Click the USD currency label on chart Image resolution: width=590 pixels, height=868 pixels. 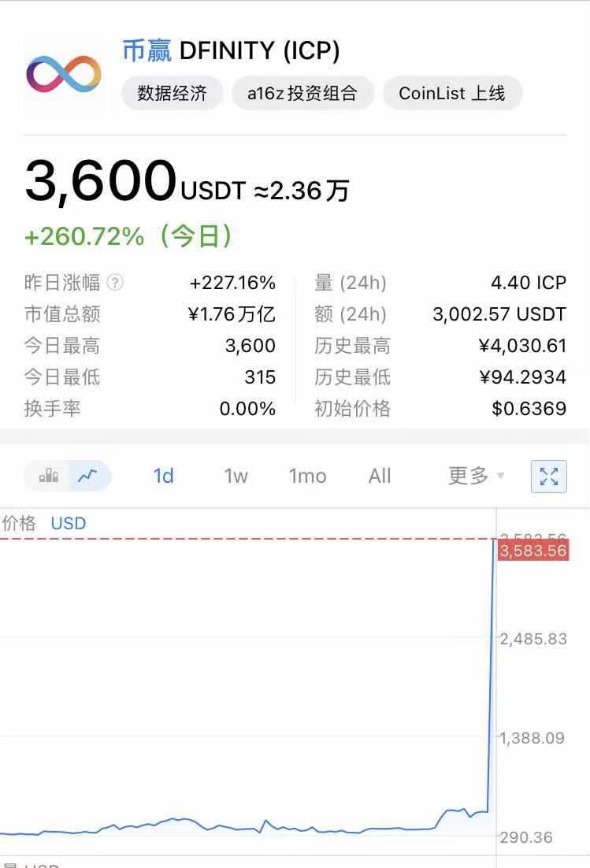coord(69,524)
